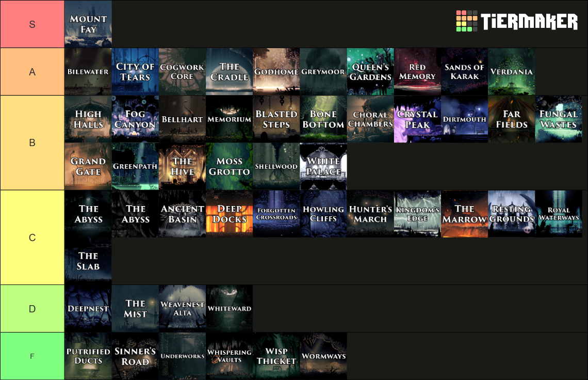
Task: Select the Putrified Ducts tile
Action: (88, 356)
